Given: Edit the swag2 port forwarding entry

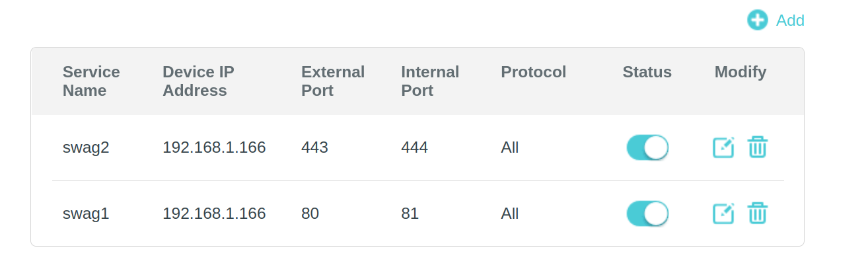Looking at the screenshot, I should 723,147.
